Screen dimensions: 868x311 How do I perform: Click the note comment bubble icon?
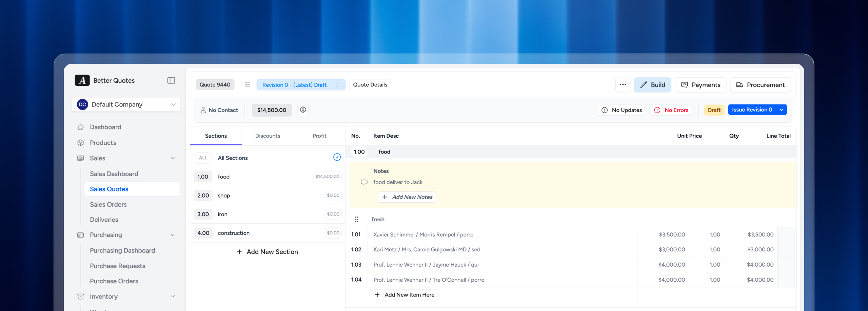coord(364,182)
